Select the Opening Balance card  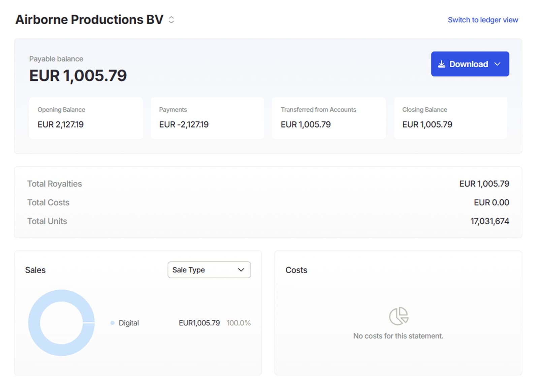point(86,118)
